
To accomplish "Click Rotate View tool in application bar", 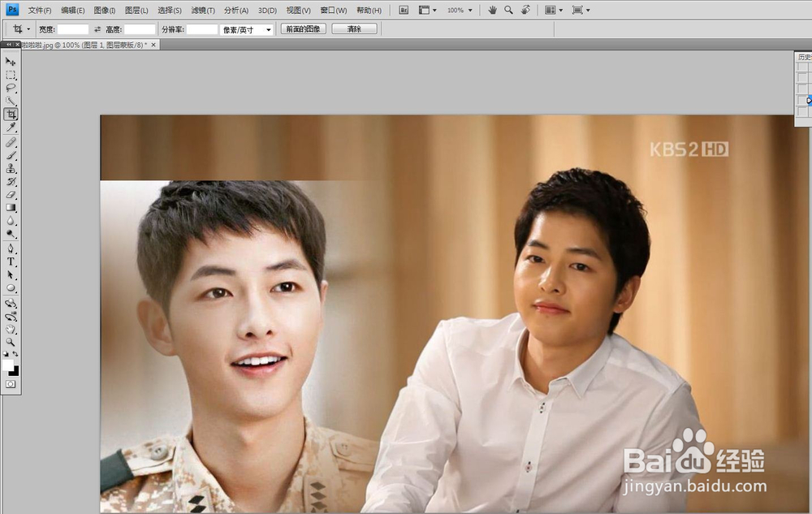I will tap(525, 11).
